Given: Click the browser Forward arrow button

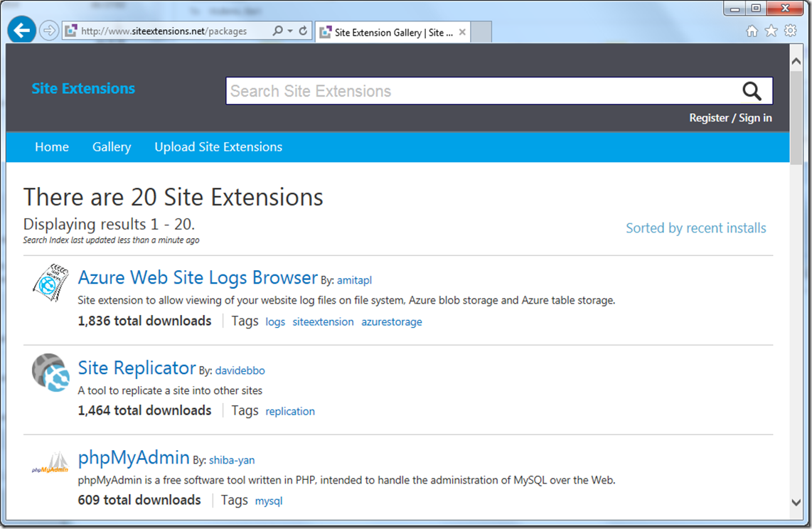Looking at the screenshot, I should coord(48,31).
